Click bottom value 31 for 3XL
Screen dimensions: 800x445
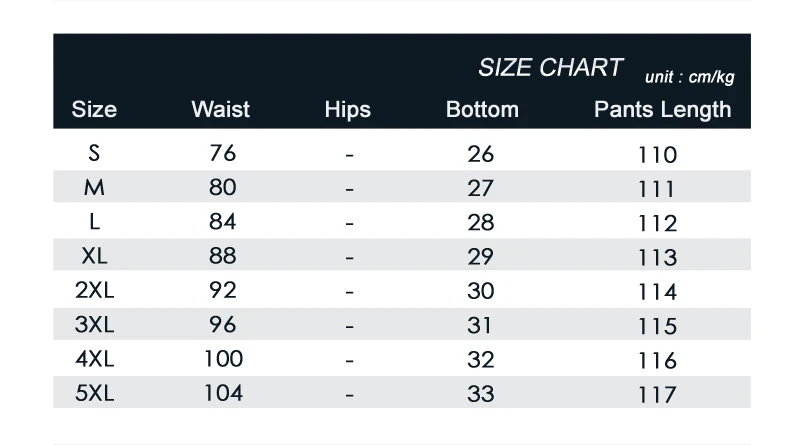(479, 325)
